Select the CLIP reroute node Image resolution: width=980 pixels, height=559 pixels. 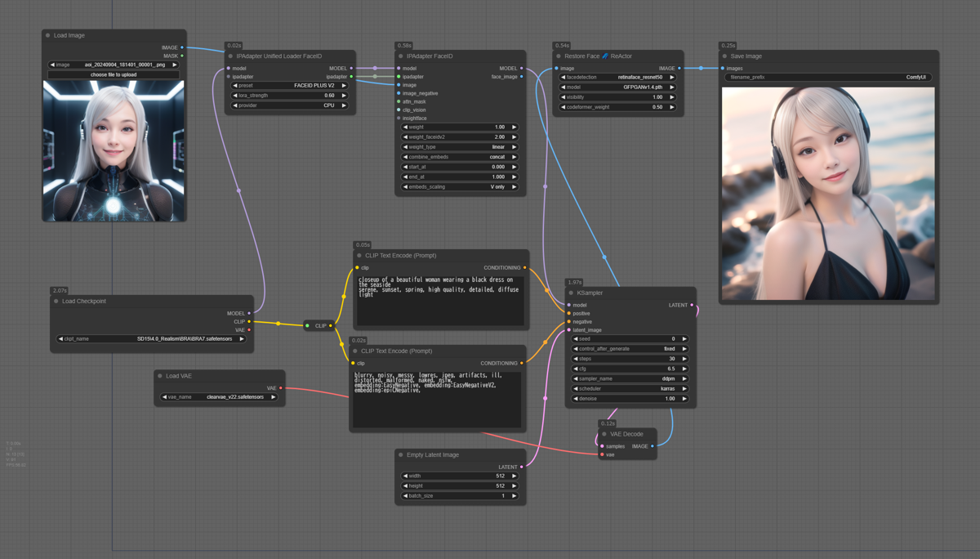[x=319, y=325]
